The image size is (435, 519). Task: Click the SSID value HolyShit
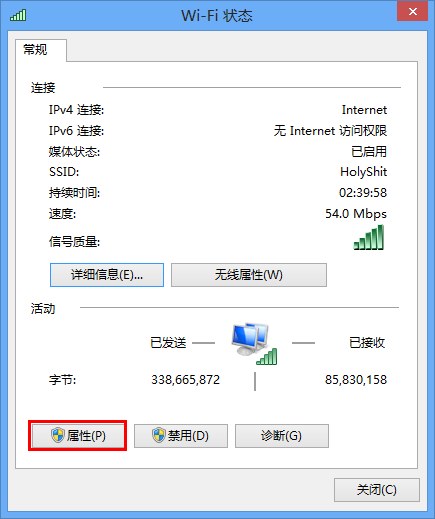click(363, 172)
